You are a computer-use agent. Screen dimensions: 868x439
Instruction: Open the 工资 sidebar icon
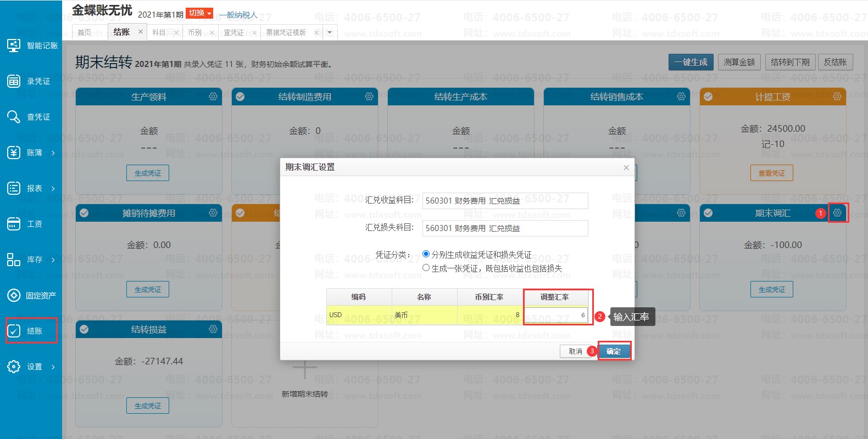tap(14, 224)
